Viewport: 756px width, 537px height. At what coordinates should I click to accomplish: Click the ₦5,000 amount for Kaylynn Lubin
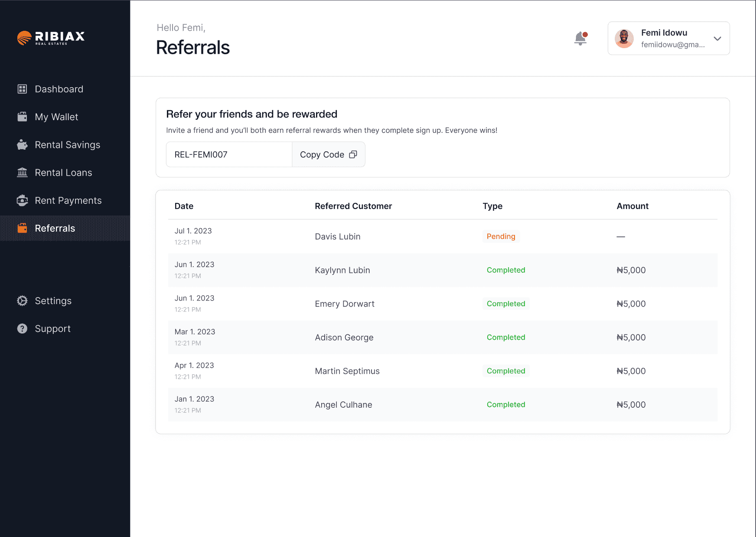pyautogui.click(x=631, y=270)
